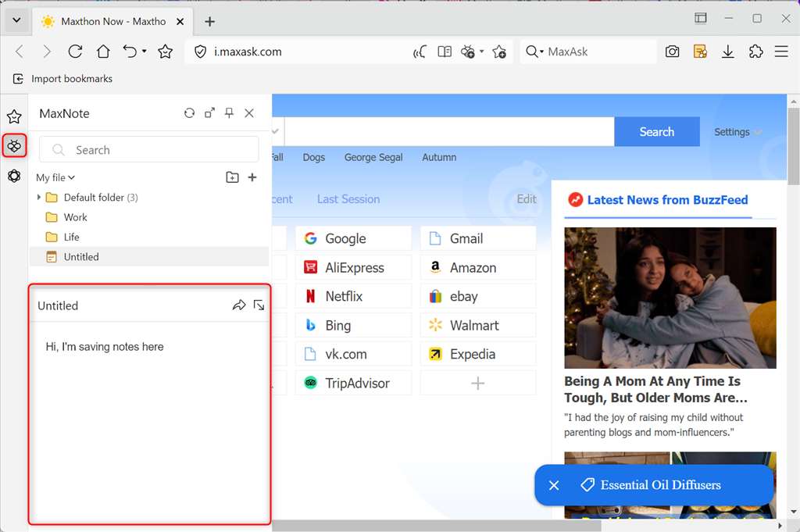
Task: Go back to the previous page
Action: (x=20, y=52)
